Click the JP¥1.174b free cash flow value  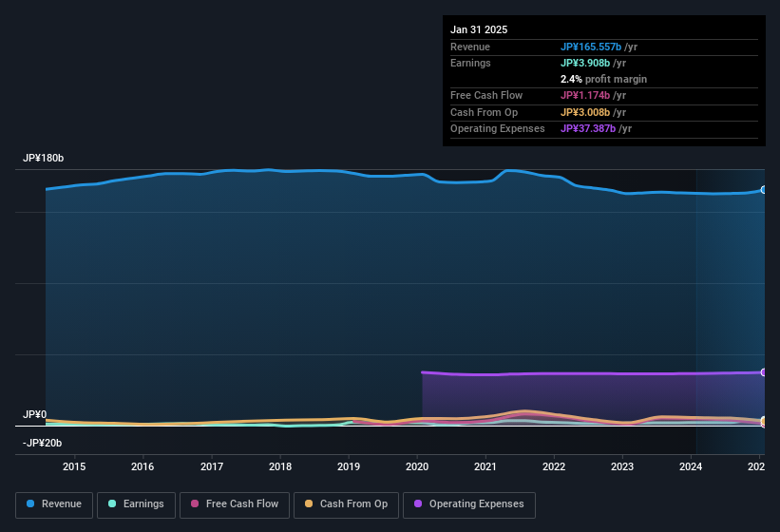point(585,95)
